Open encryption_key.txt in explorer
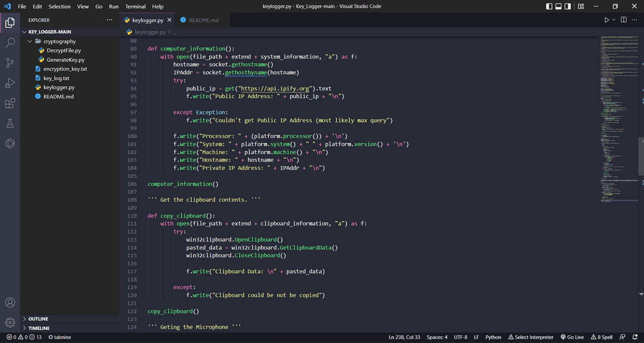 tap(70, 69)
